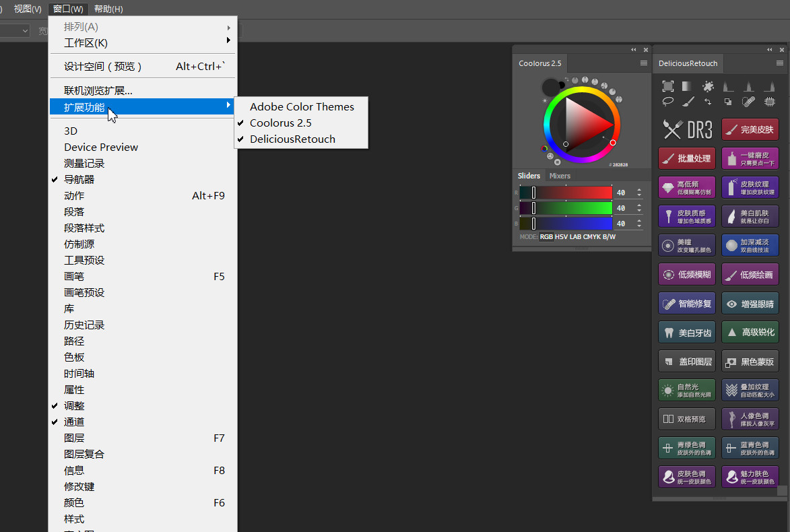Select the marquee selection icon in DeliciousRetouch
The width and height of the screenshot is (790, 532).
(x=668, y=86)
